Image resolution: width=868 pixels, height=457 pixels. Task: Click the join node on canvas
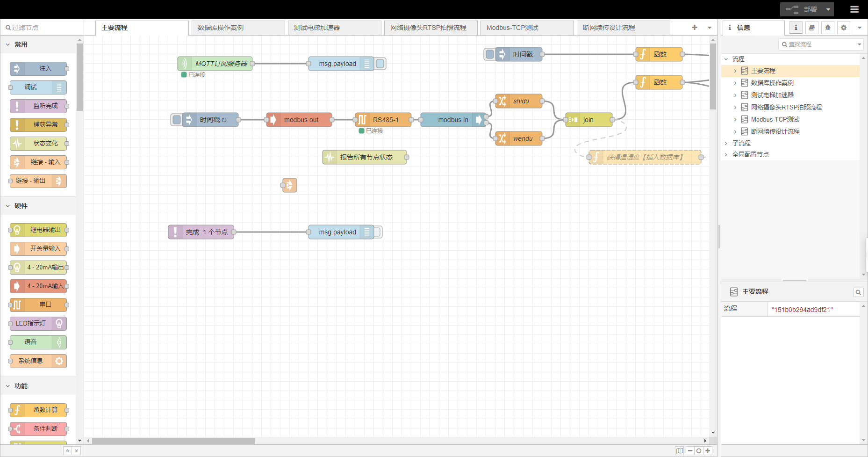(x=589, y=120)
